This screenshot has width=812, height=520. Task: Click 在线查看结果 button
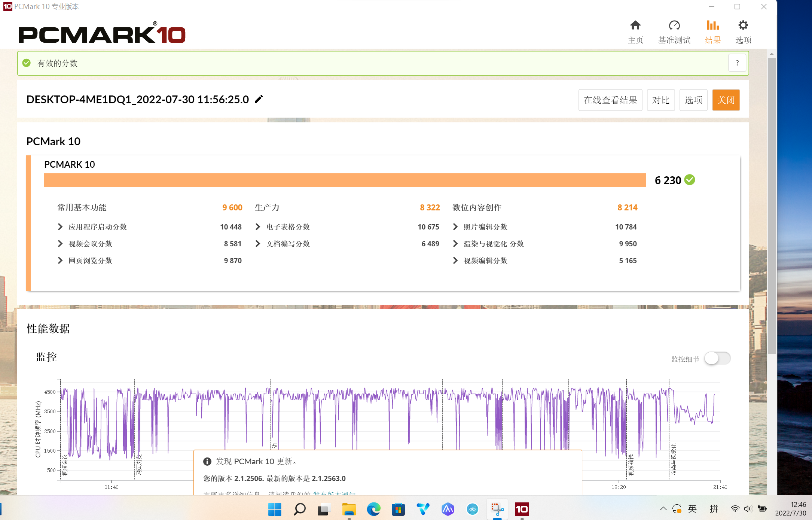click(x=610, y=100)
